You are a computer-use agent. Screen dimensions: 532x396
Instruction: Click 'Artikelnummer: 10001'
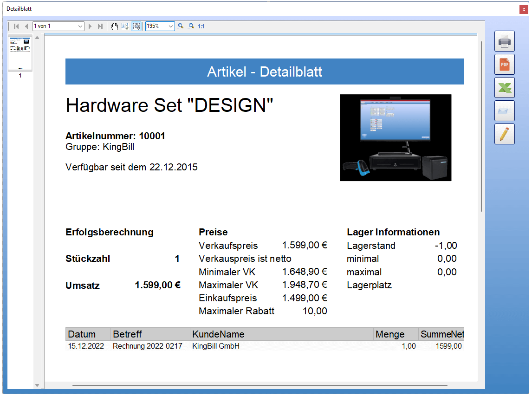[115, 136]
